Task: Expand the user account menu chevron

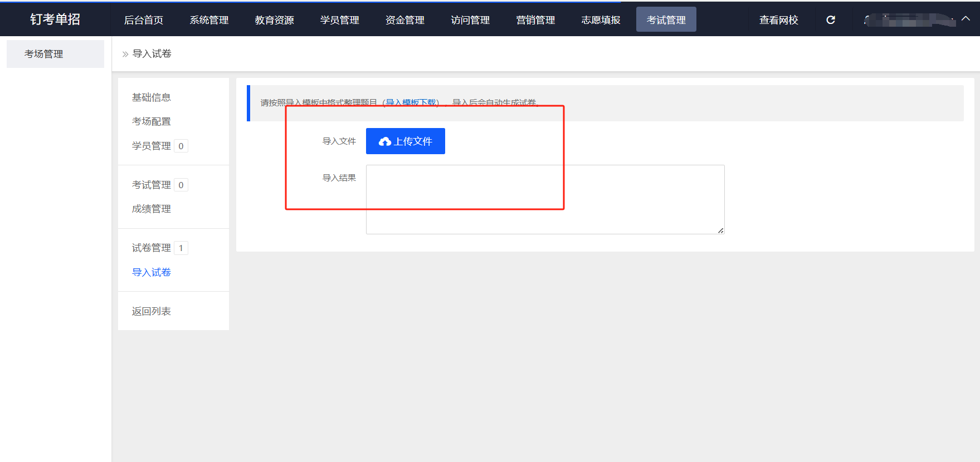Action: 966,19
